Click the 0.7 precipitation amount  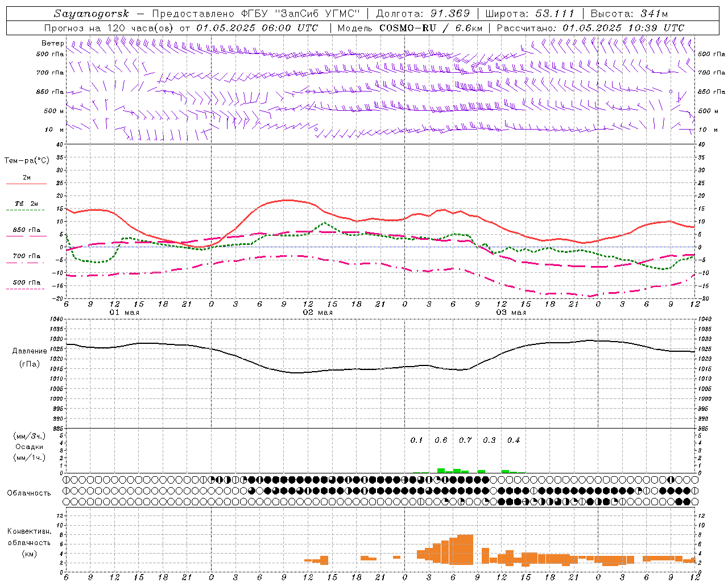tap(465, 440)
